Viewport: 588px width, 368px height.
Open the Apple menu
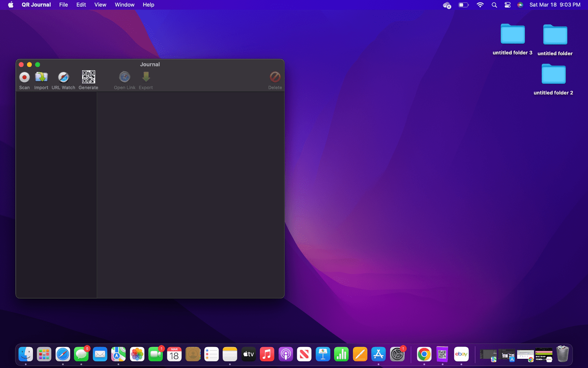click(x=11, y=5)
